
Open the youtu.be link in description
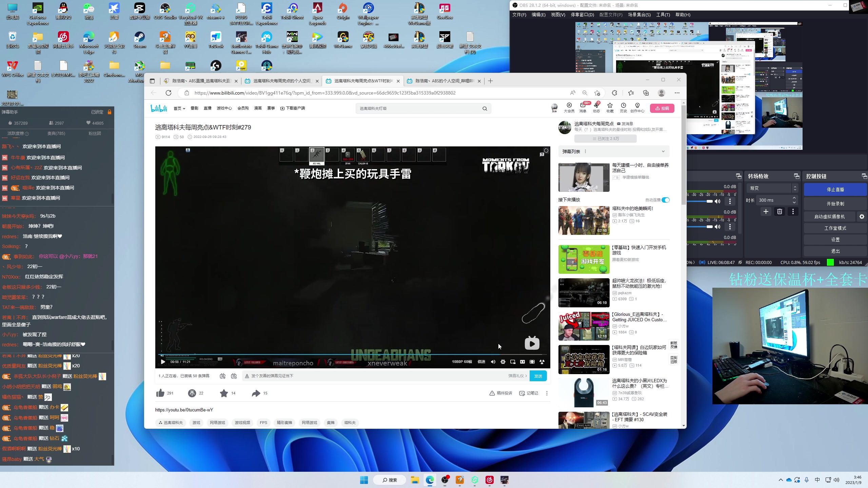tap(184, 410)
